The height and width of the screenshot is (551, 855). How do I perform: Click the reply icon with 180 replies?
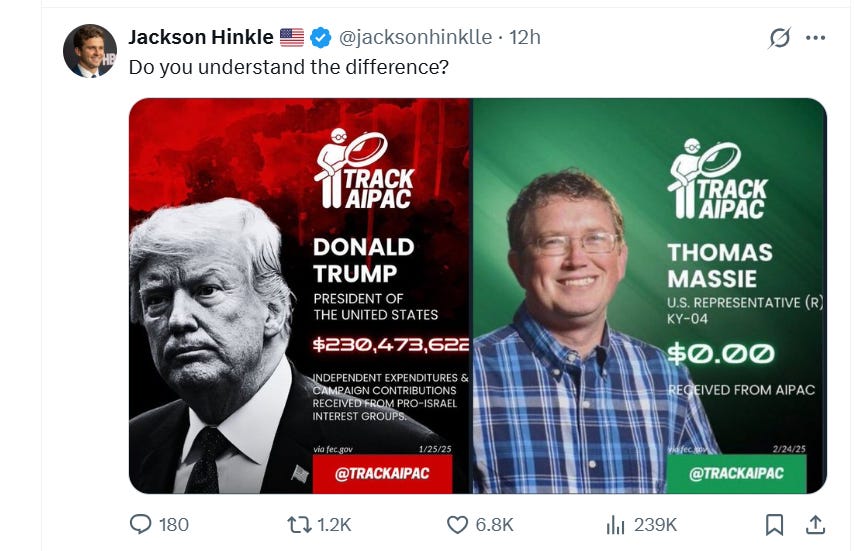tap(141, 524)
